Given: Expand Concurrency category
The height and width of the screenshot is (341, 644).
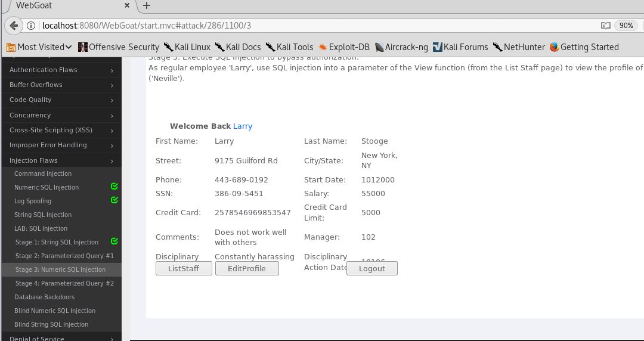Looking at the screenshot, I should coord(61,116).
